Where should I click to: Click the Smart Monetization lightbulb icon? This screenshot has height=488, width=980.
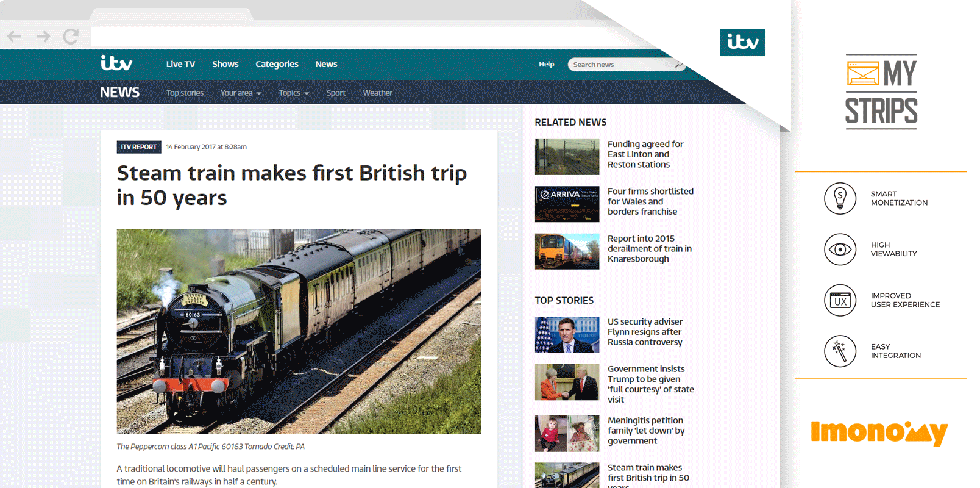pyautogui.click(x=840, y=198)
